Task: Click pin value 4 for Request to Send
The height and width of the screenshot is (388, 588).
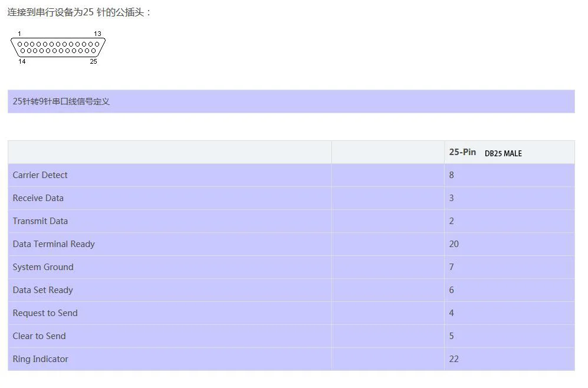Action: pyautogui.click(x=452, y=313)
